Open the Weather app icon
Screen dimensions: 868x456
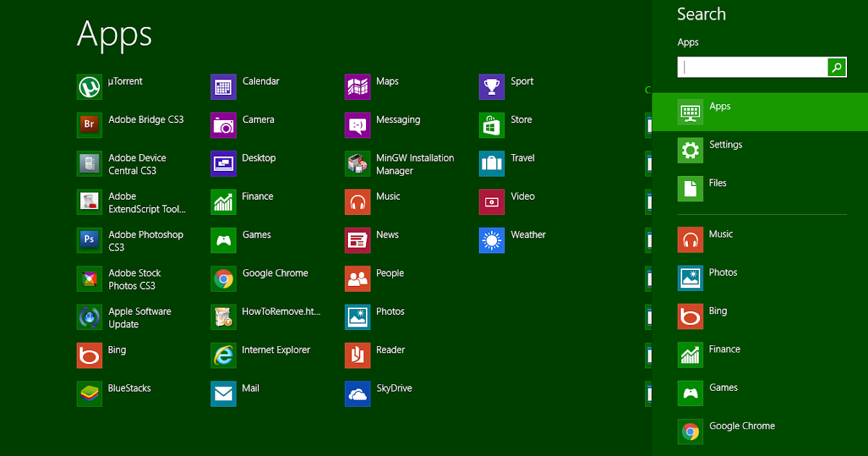[x=492, y=240]
